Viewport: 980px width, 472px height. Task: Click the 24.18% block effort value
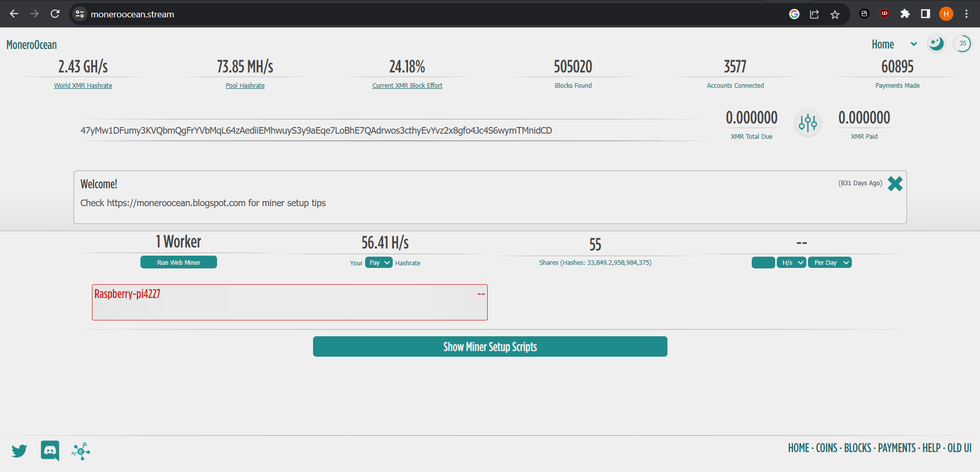[407, 66]
